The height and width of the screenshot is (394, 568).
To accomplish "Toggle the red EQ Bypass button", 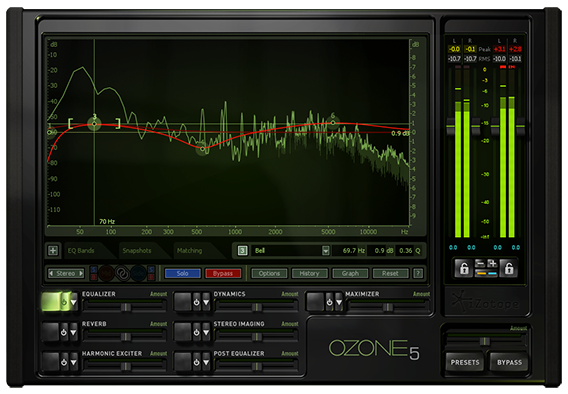I will pos(223,273).
